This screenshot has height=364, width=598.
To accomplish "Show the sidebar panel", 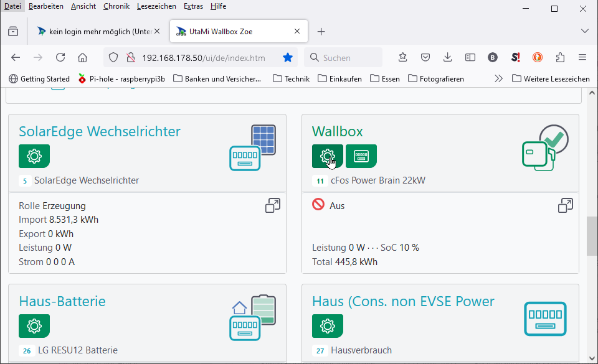I will tap(470, 57).
